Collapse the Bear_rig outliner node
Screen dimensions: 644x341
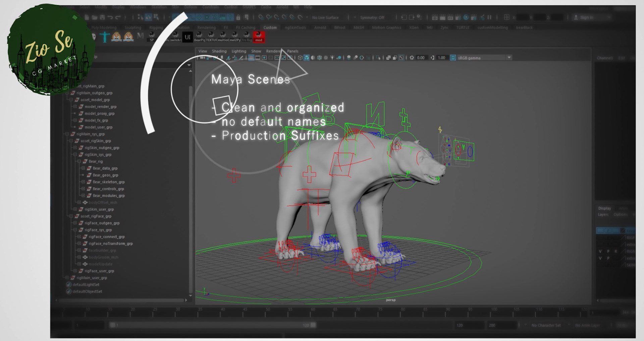(79, 161)
